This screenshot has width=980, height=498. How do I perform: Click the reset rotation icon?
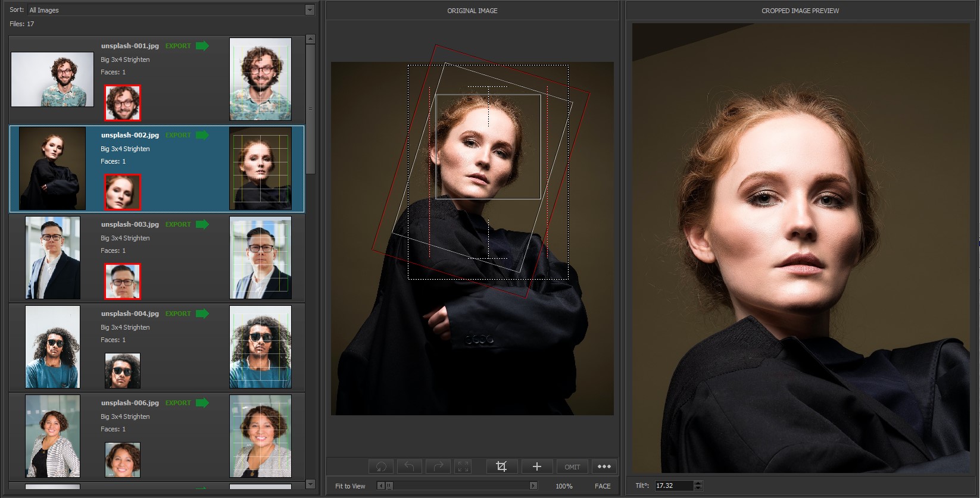[381, 466]
